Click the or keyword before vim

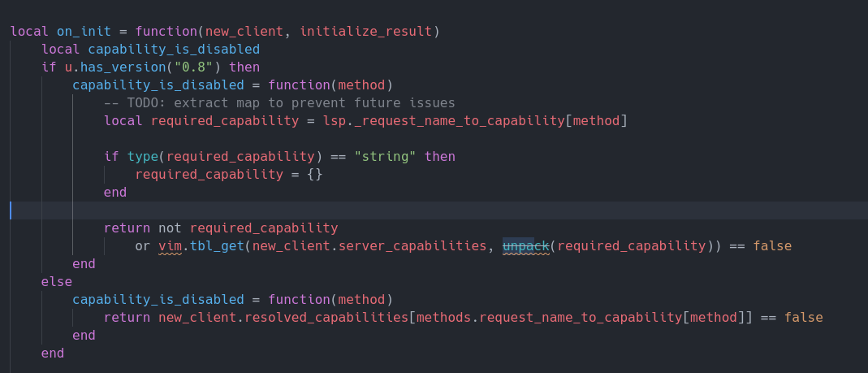pyautogui.click(x=142, y=245)
